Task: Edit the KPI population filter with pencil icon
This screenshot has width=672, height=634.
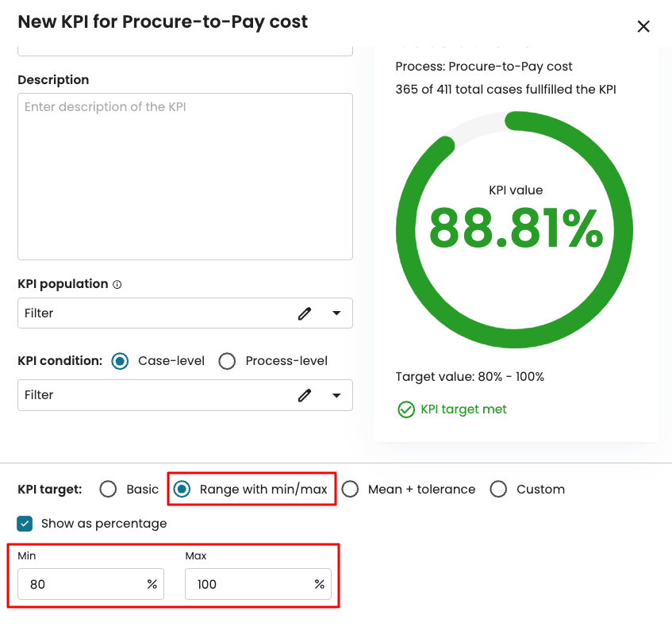Action: (x=305, y=313)
